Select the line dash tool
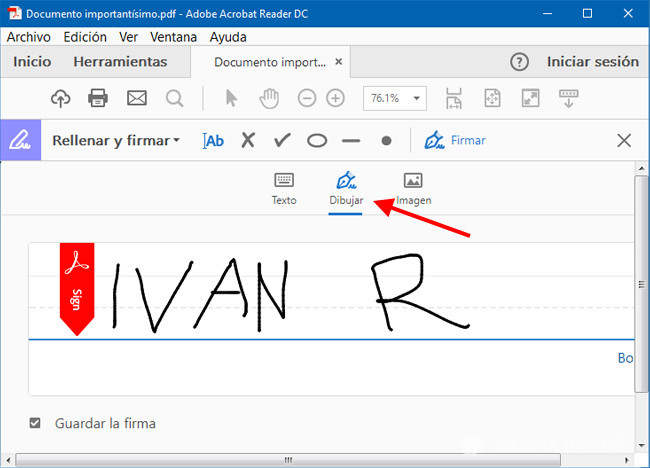The width and height of the screenshot is (650, 468). (351, 141)
